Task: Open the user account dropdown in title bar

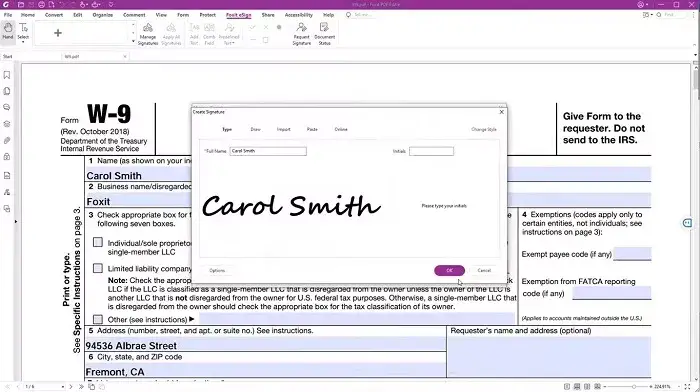Action: click(x=642, y=4)
